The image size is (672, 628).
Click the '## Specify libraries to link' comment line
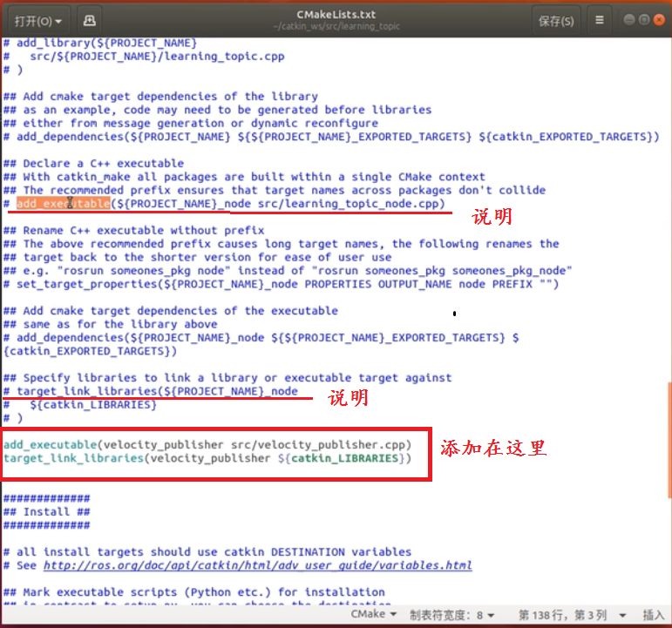[227, 378]
